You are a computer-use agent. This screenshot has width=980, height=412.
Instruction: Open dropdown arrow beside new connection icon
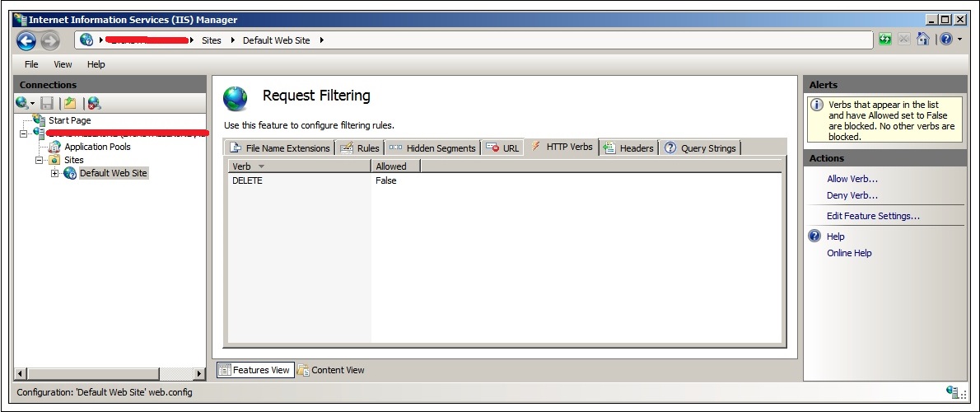(32, 104)
